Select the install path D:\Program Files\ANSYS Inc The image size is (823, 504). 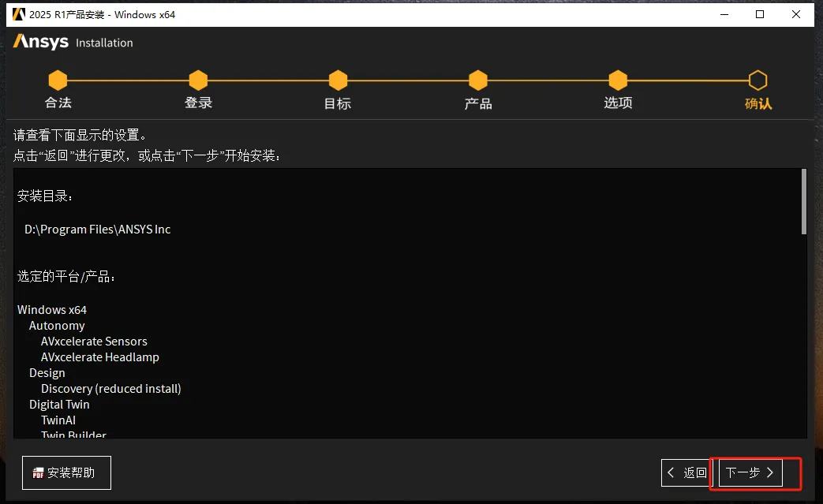pos(98,230)
